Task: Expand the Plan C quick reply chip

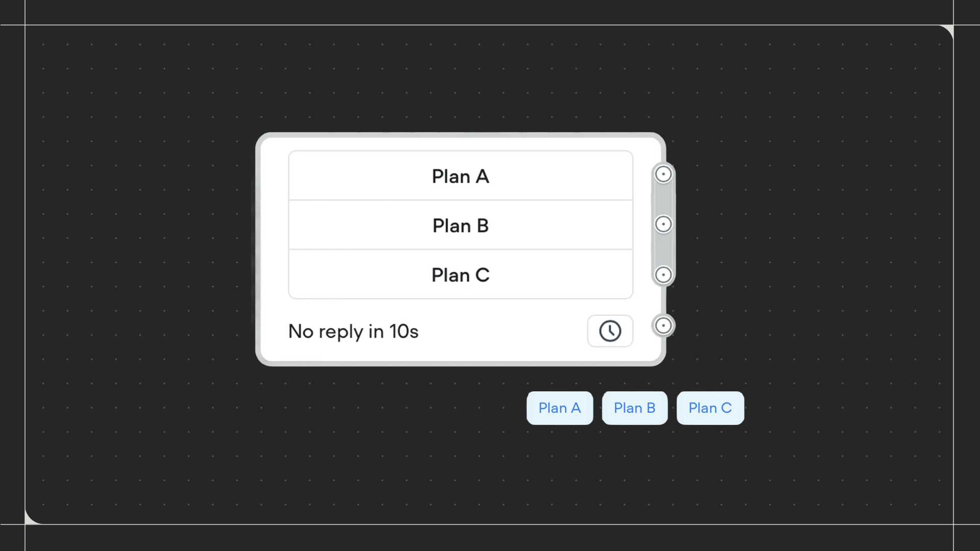Action: point(710,408)
